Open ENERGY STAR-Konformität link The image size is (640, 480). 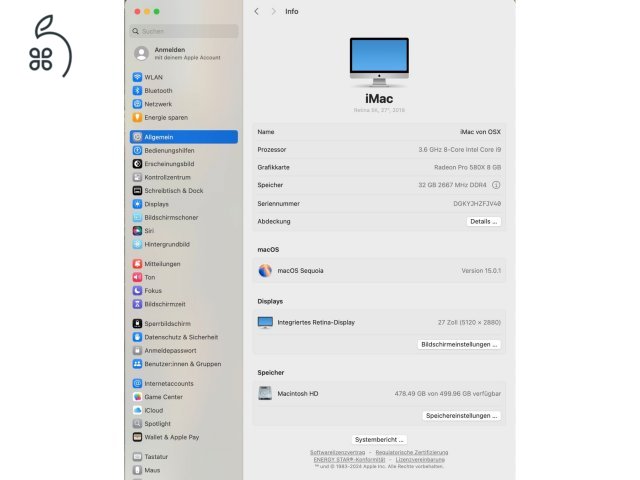pos(349,460)
